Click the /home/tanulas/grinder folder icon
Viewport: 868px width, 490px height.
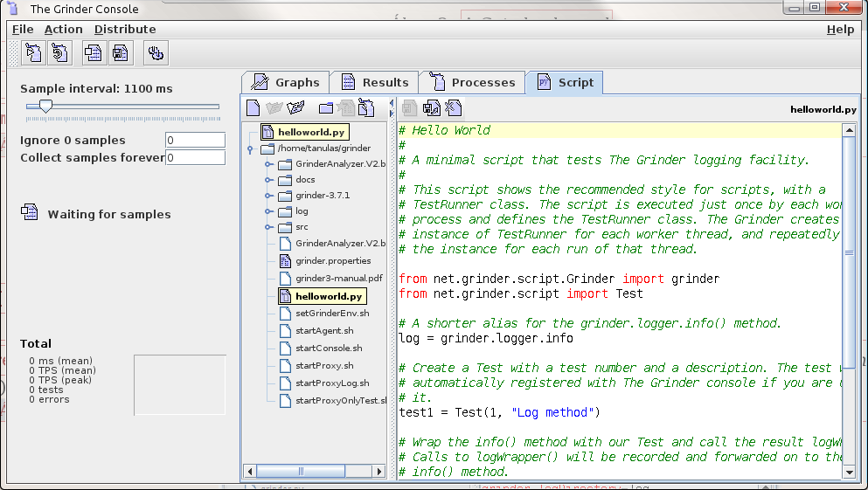pyautogui.click(x=267, y=148)
